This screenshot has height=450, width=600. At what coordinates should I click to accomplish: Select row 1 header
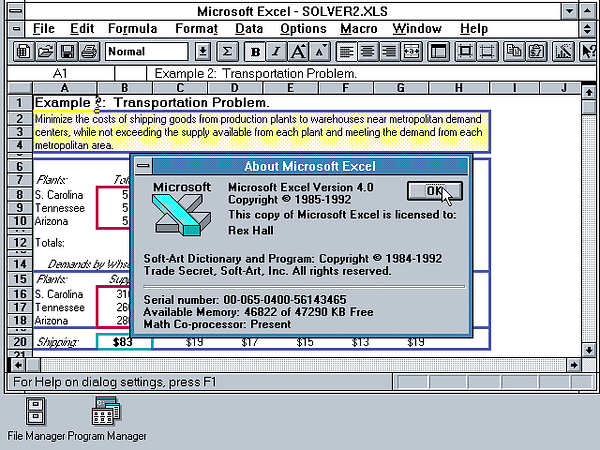(x=20, y=103)
